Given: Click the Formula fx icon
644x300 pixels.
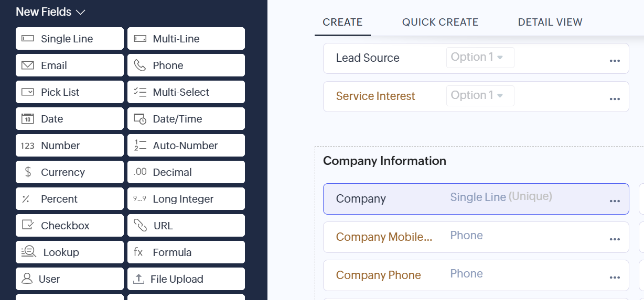Looking at the screenshot, I should [138, 252].
